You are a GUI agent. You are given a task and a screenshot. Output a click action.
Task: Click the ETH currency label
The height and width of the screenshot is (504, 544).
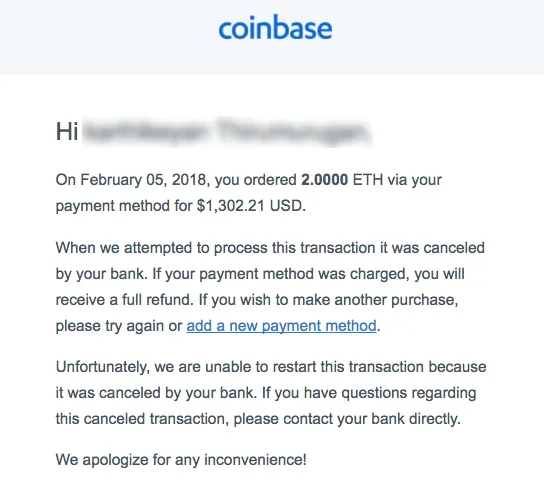click(368, 180)
